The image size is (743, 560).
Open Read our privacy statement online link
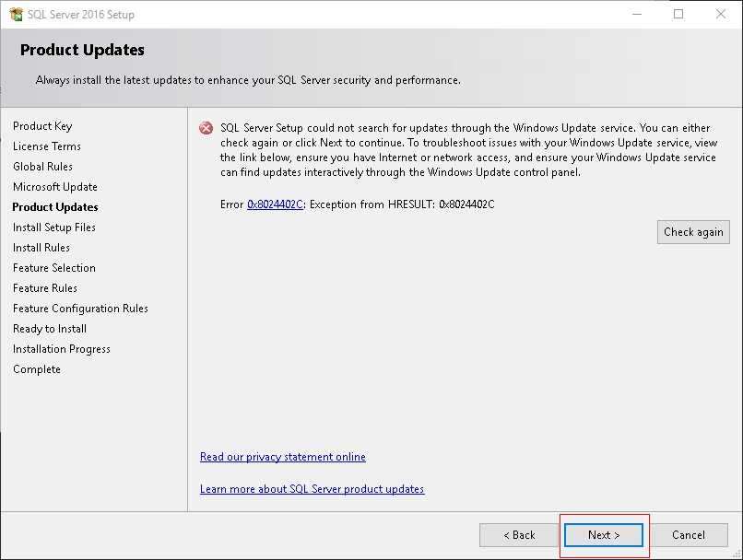pos(283,457)
